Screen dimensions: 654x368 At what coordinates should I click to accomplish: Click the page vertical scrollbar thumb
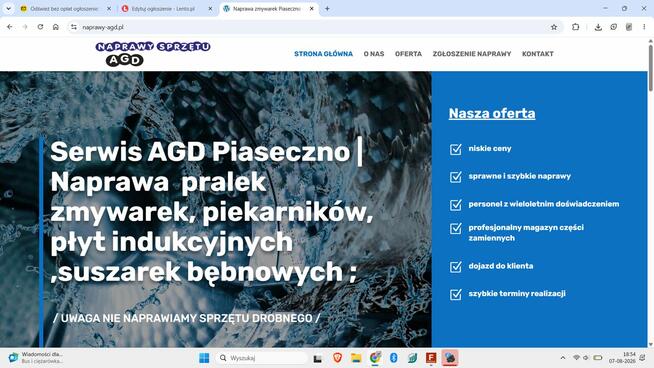(650, 66)
